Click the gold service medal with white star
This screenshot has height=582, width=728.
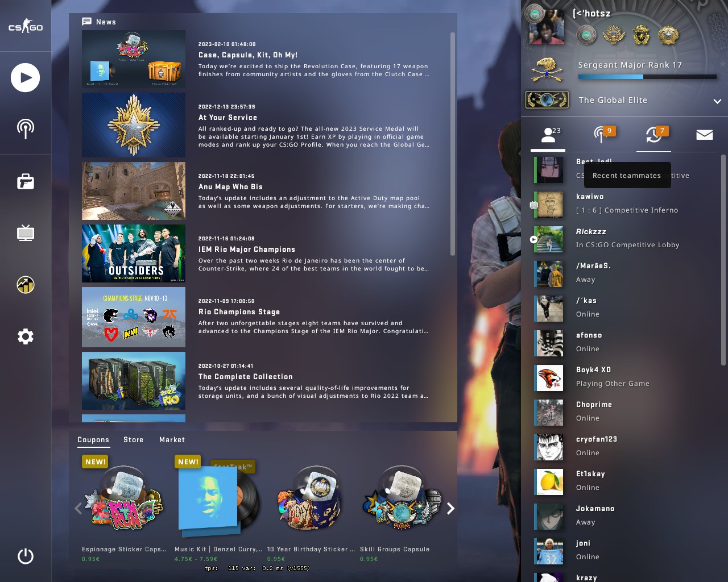pos(668,35)
